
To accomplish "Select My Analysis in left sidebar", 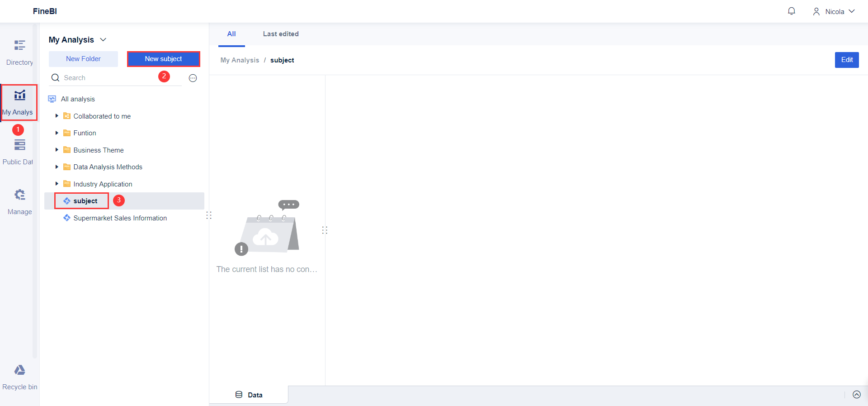I will point(19,102).
